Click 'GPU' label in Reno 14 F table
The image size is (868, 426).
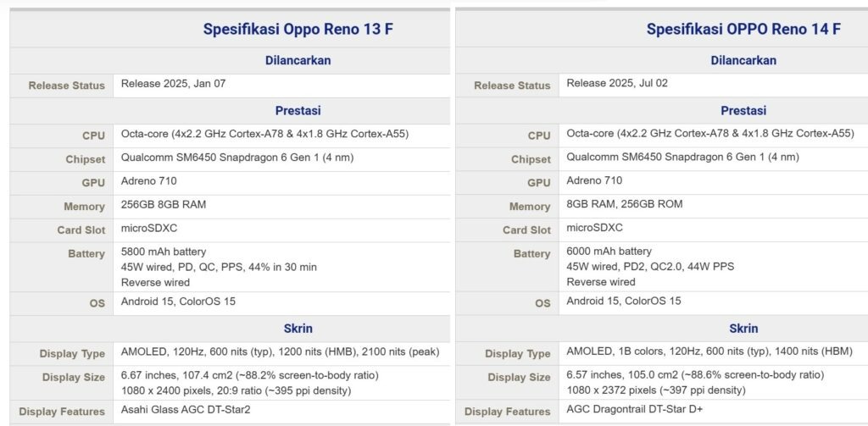(539, 183)
